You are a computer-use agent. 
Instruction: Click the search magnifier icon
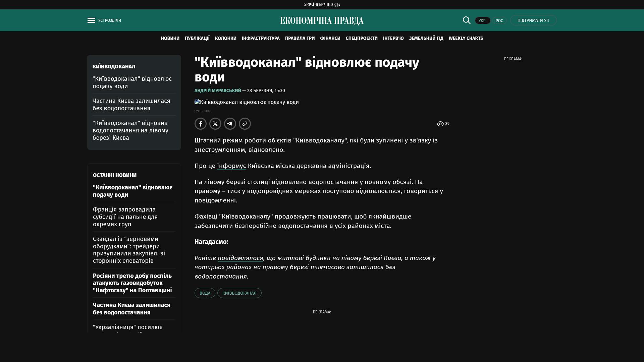pos(466,20)
